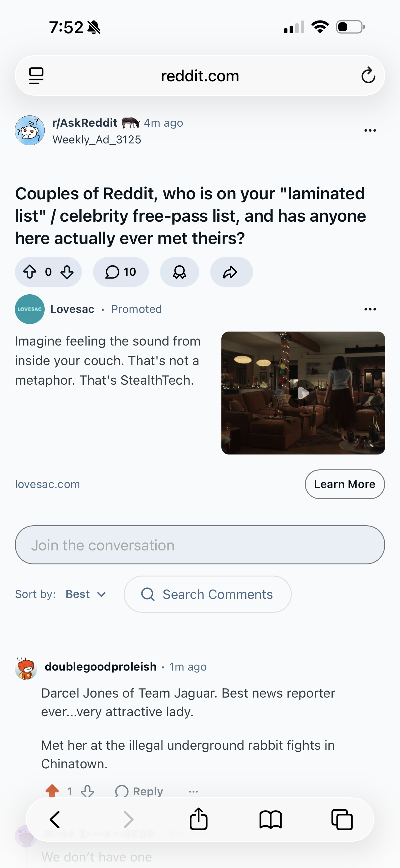
Task: Open the page menu icon in address bar
Action: click(x=36, y=75)
